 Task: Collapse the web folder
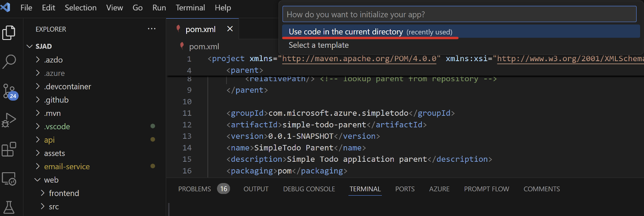click(x=51, y=180)
